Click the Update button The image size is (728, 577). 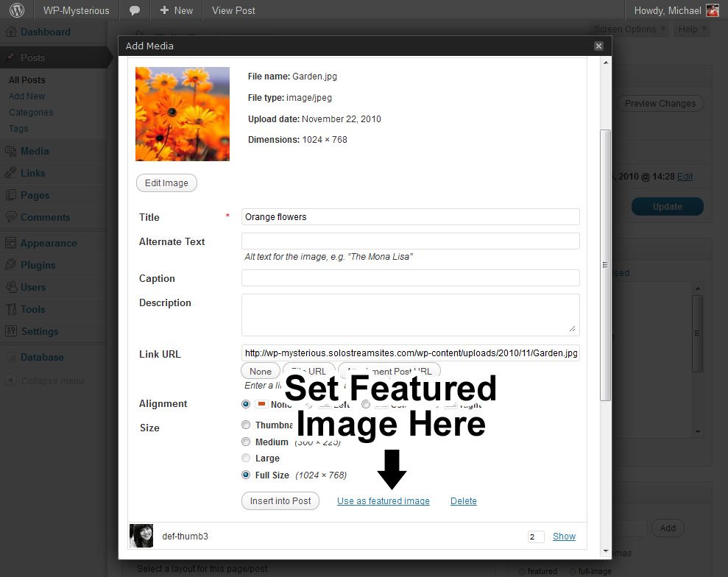(668, 207)
